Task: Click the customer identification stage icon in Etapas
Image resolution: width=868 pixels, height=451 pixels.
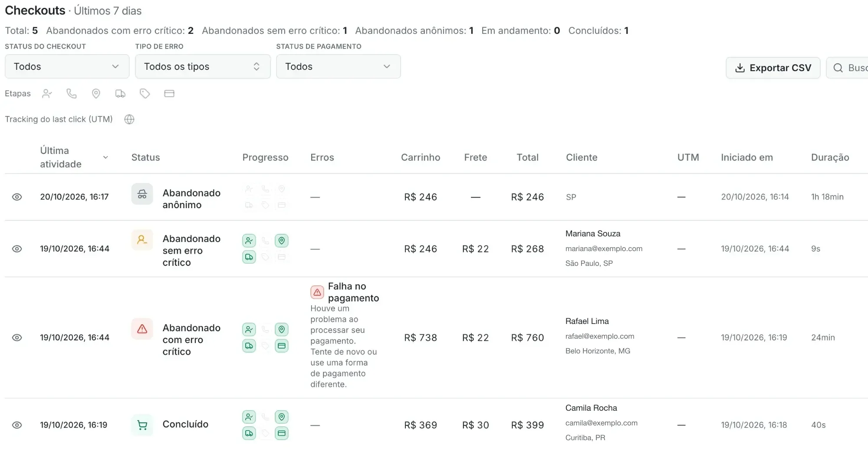Action: coord(47,94)
